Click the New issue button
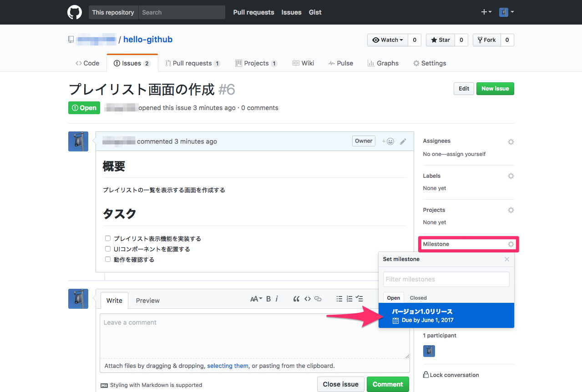The height and width of the screenshot is (392, 582). click(495, 89)
